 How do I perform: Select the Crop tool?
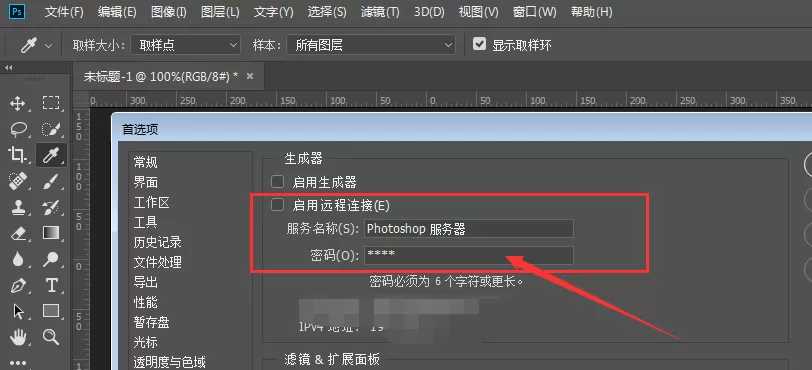point(17,154)
